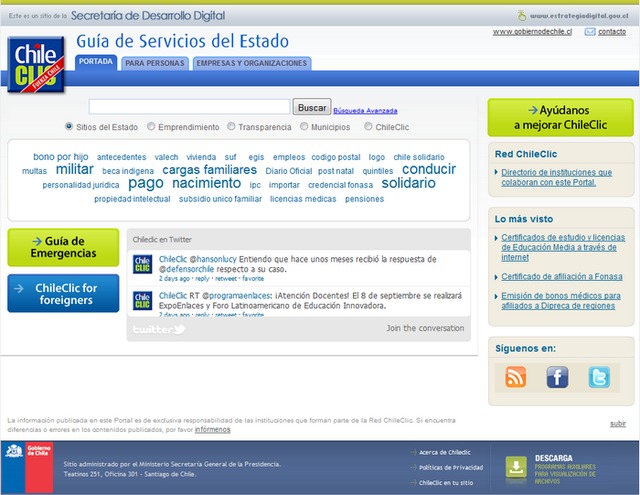Click the green Descarga download icon
This screenshot has width=640, height=495.
[516, 467]
